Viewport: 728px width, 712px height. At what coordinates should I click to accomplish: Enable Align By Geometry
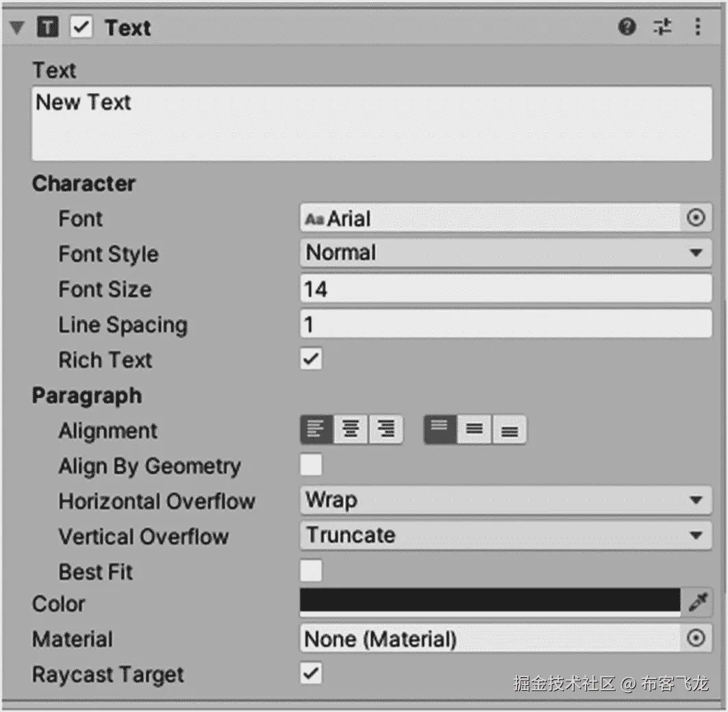(x=311, y=466)
